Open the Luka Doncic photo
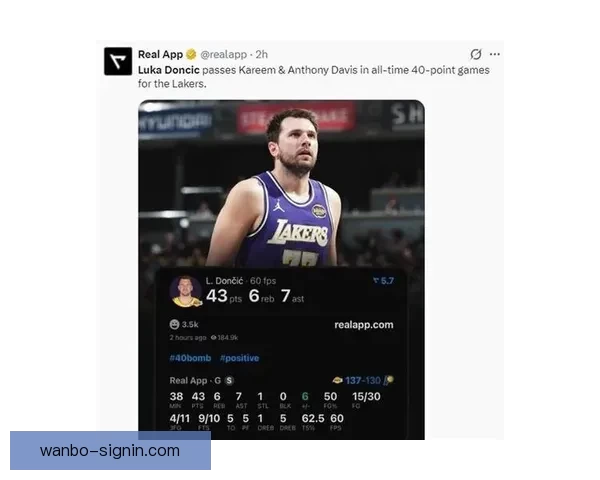This screenshot has width=600, height=480. pyautogui.click(x=281, y=184)
